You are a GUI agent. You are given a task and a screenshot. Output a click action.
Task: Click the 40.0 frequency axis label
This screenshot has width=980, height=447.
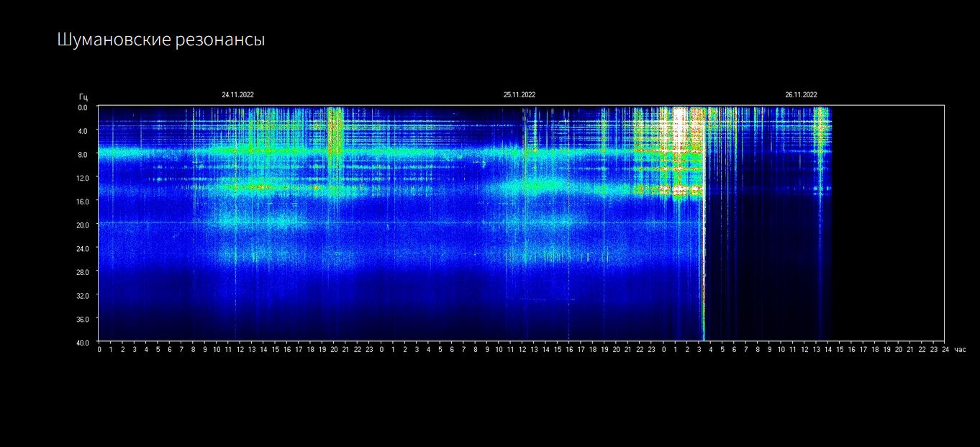point(82,342)
